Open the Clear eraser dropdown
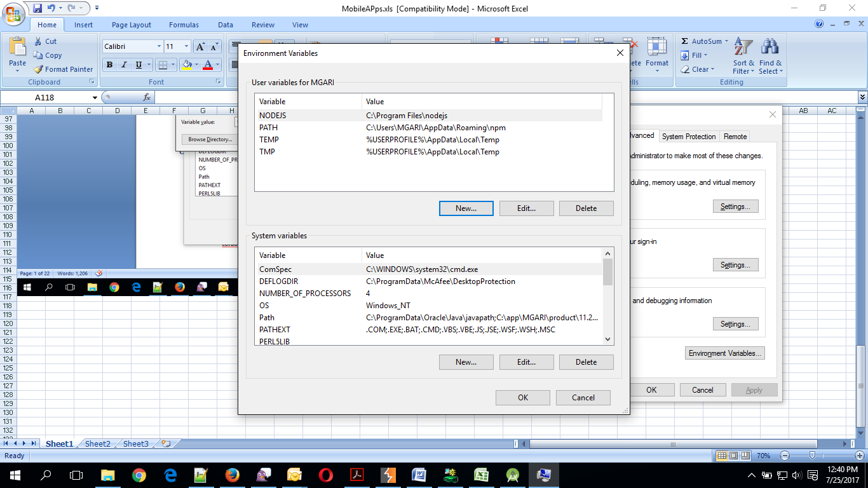The width and height of the screenshot is (868, 488). tap(698, 69)
